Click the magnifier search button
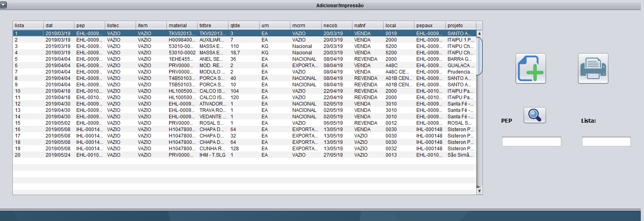 click(x=535, y=115)
